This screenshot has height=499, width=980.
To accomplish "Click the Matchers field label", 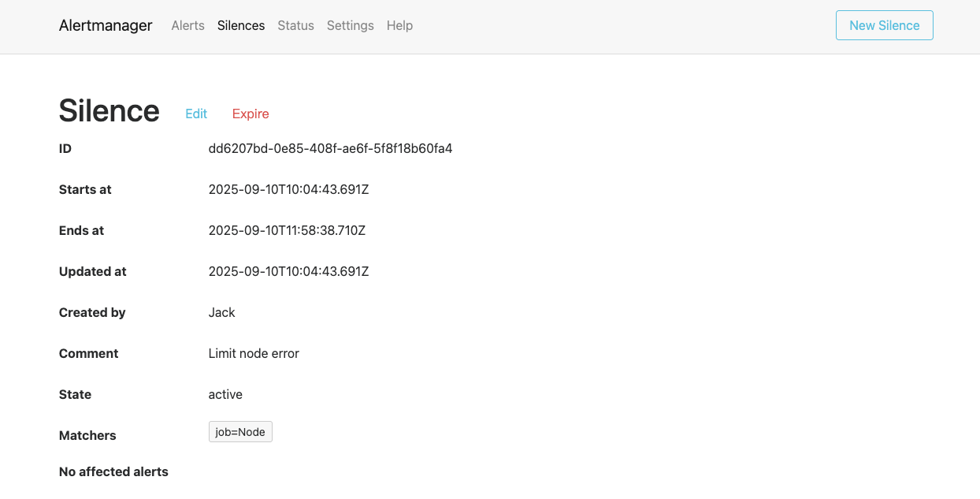I will click(87, 435).
